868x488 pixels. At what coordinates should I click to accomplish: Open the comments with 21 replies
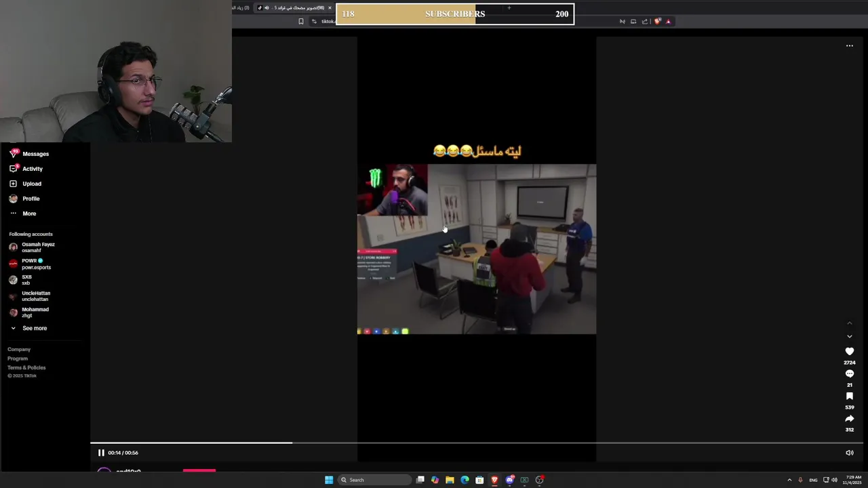tap(850, 373)
